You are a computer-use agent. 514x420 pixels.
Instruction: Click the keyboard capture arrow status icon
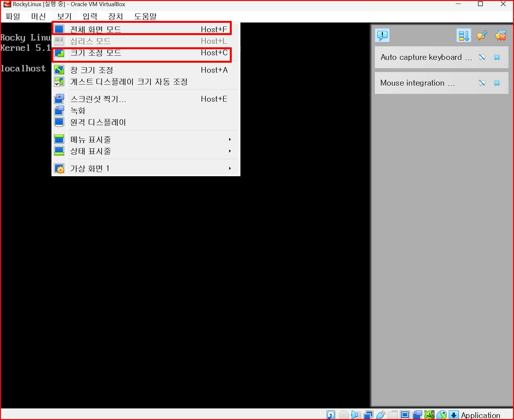tap(454, 415)
